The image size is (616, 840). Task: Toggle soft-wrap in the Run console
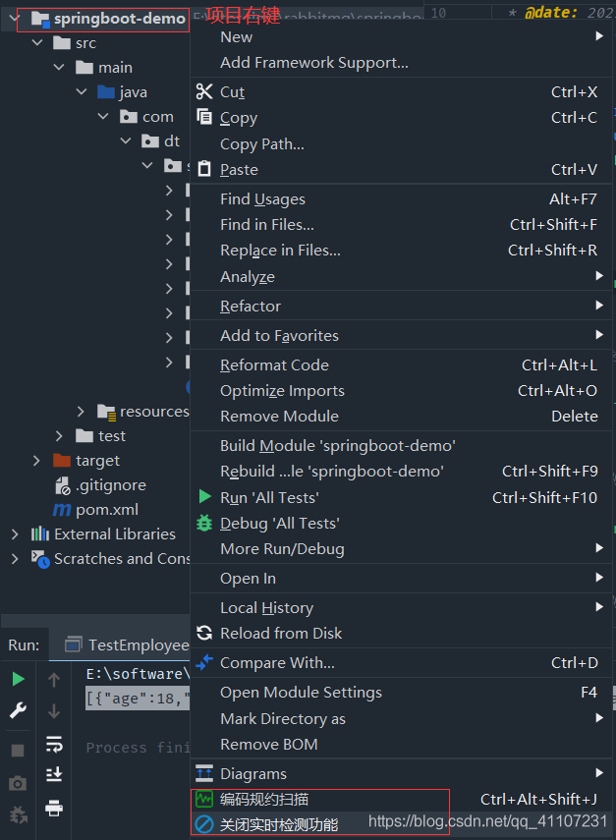(54, 744)
